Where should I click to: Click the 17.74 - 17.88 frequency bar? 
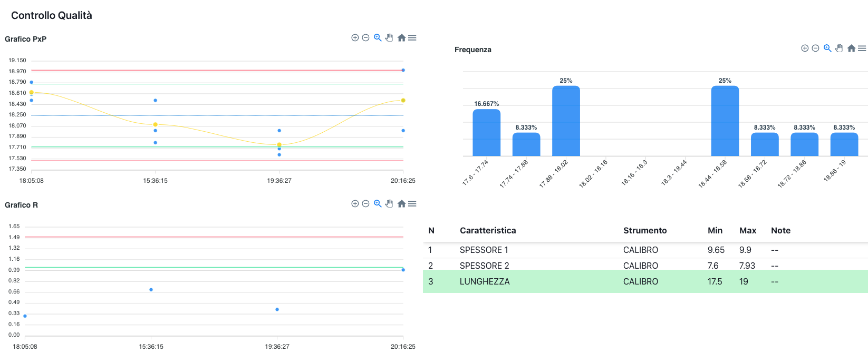click(x=526, y=144)
